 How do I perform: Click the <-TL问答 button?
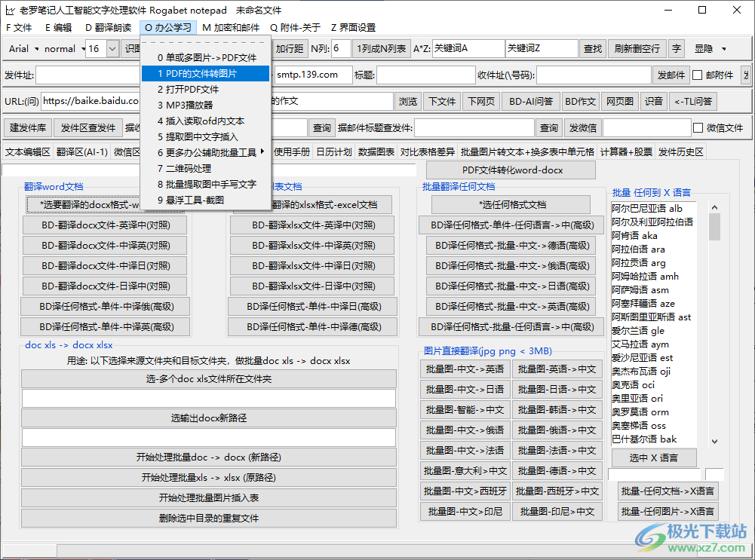[693, 102]
